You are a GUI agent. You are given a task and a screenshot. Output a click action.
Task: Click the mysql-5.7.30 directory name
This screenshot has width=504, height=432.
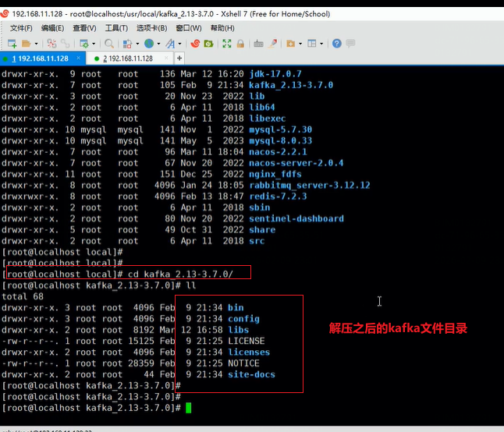[x=280, y=129]
